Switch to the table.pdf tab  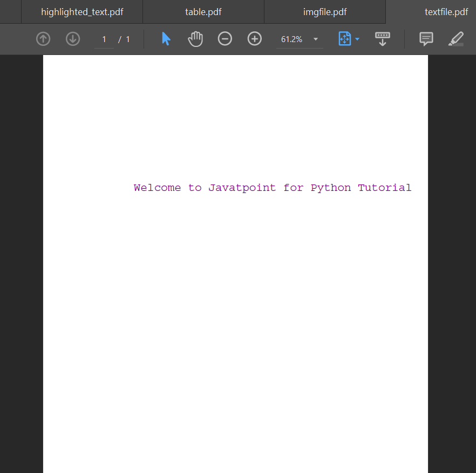(203, 11)
